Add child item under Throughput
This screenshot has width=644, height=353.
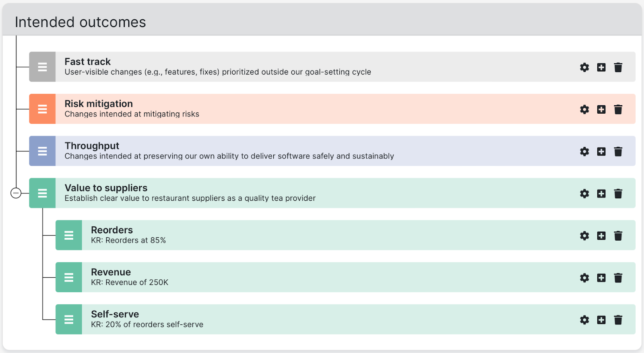(601, 152)
